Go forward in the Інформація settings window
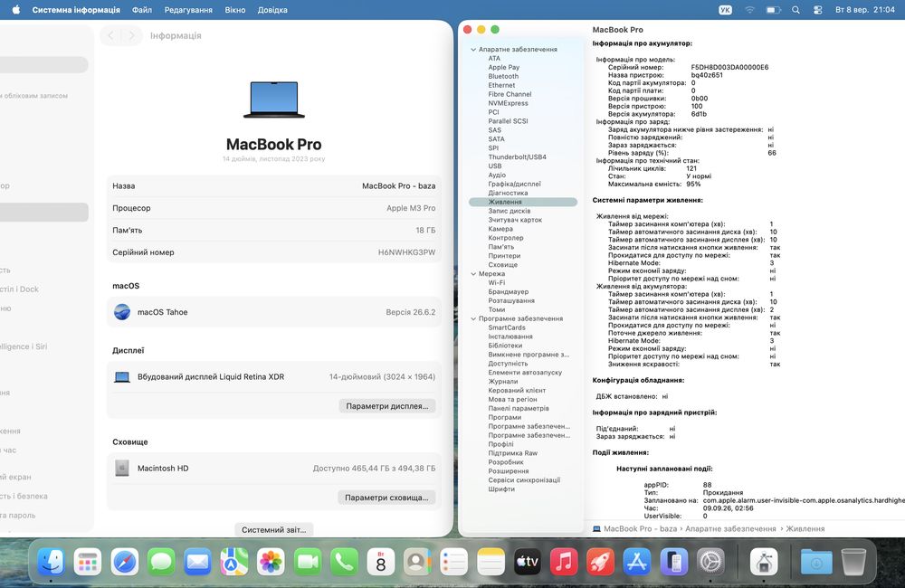Image resolution: width=905 pixels, height=588 pixels. 131,36
